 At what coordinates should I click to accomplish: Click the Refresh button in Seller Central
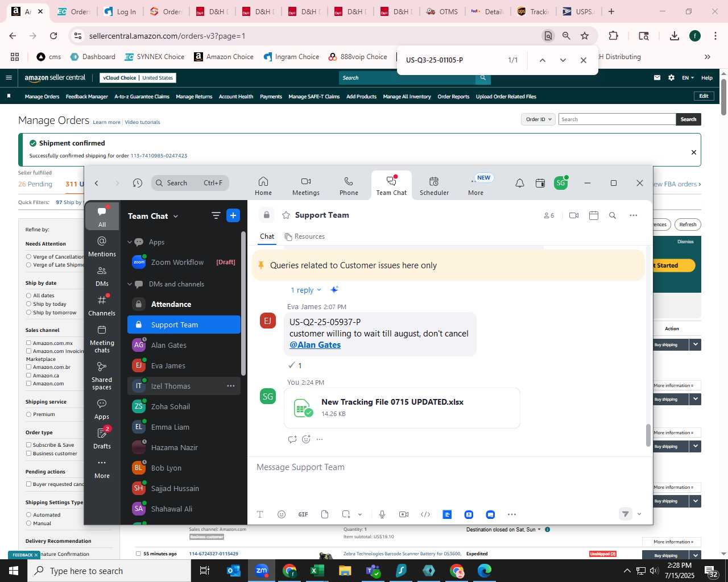688,225
